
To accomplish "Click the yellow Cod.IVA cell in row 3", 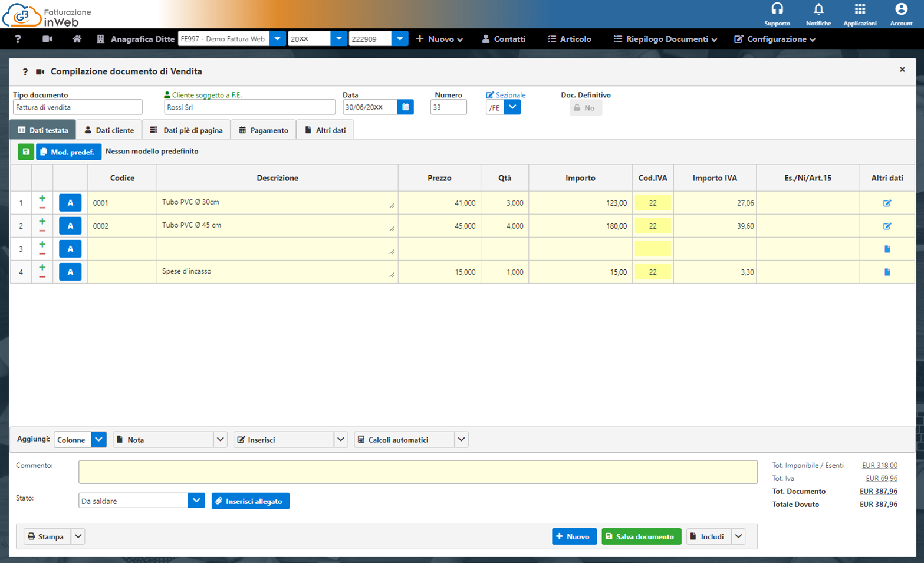I will tap(652, 249).
